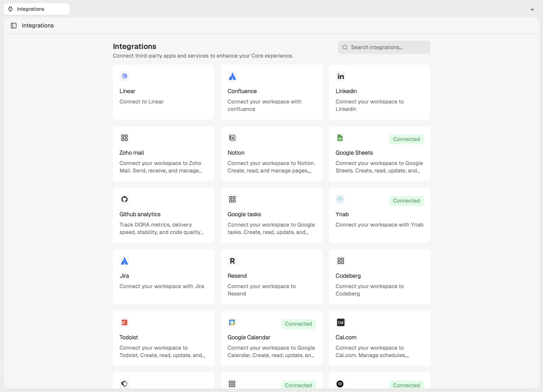Click the Codeberg grid icon
The image size is (543, 392).
(340, 261)
